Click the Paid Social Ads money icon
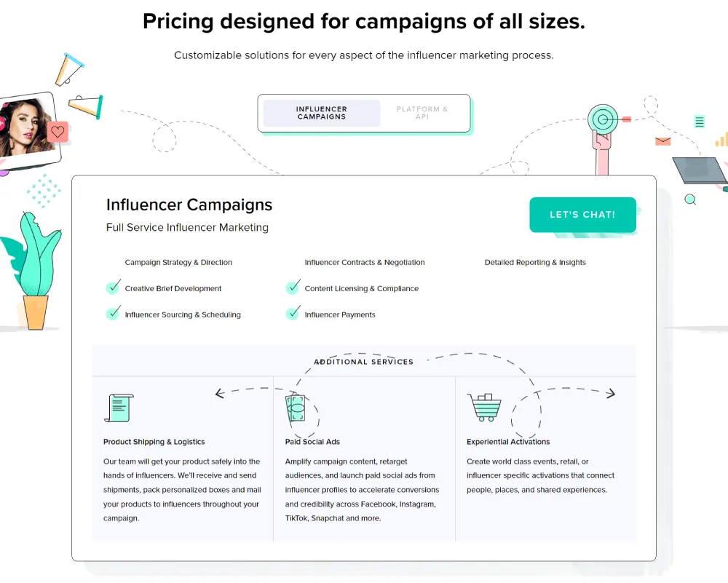728x583 pixels. pos(296,408)
